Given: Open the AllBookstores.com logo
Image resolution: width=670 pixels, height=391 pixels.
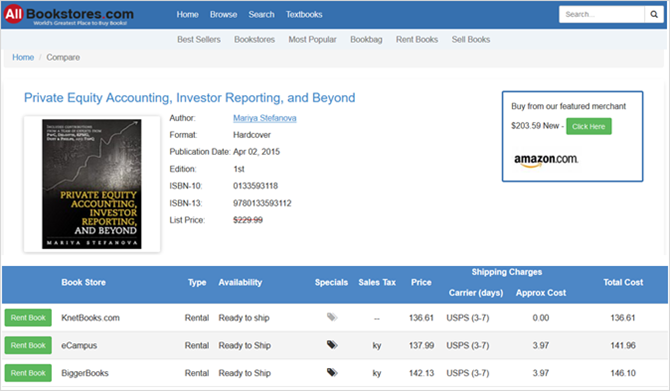Looking at the screenshot, I should pos(69,15).
